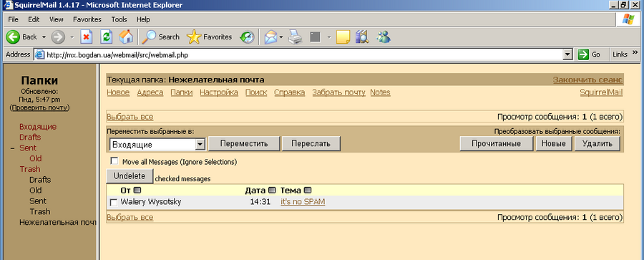The height and width of the screenshot is (260, 644).
Task: Open red Old folder under Sent
Action: point(35,158)
